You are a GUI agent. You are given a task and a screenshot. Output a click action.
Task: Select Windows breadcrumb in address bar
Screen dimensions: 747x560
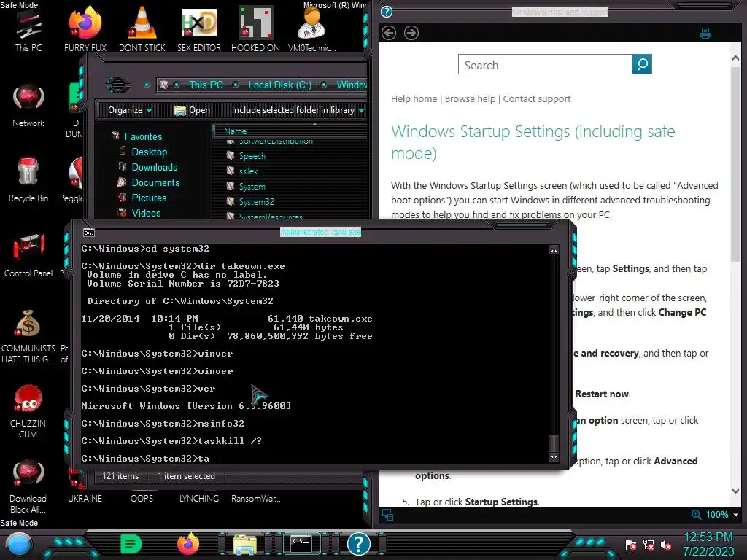[352, 85]
